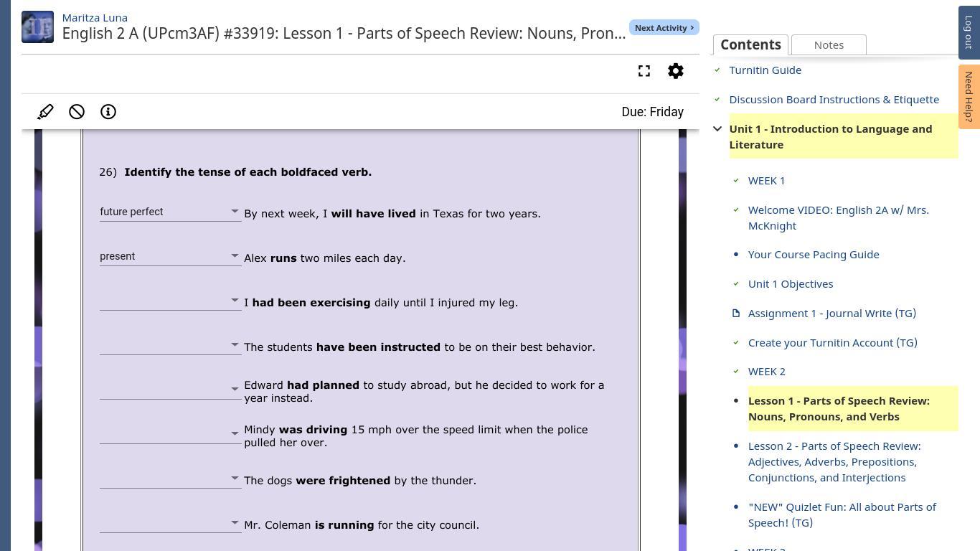Click the course avatar thumbnail image
The width and height of the screenshot is (980, 551).
point(37,27)
